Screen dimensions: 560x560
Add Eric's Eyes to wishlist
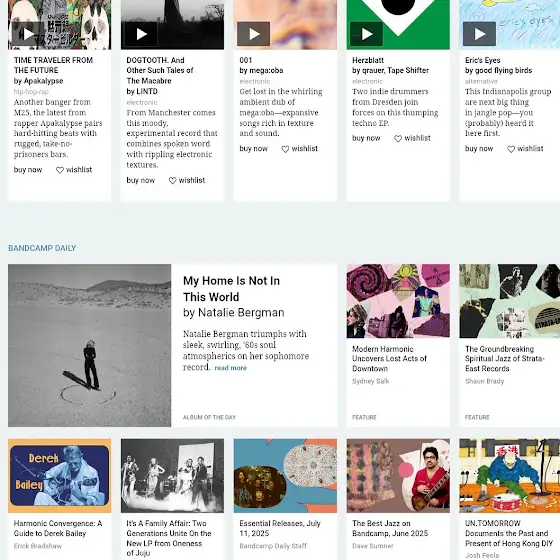coord(525,149)
